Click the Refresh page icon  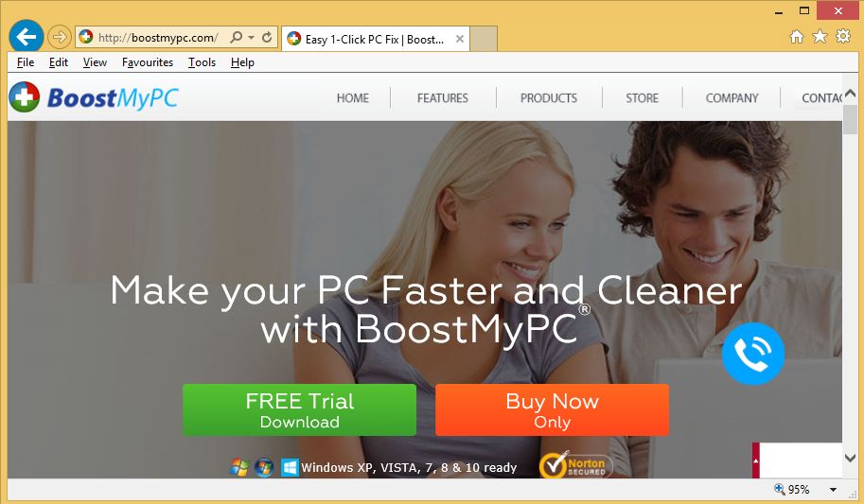click(267, 38)
